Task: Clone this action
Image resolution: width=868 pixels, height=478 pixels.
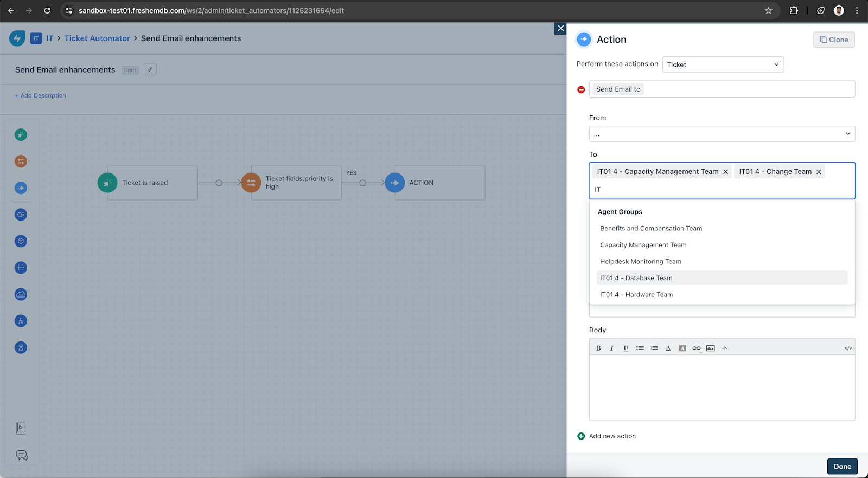Action: tap(834, 40)
